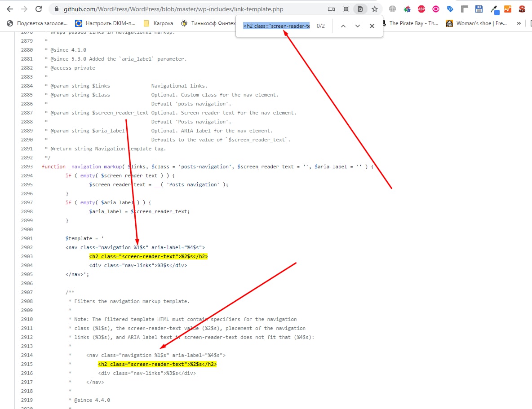Viewport: 532px width, 409px height.
Task: Show more bookmarks with double chevron
Action: [519, 23]
